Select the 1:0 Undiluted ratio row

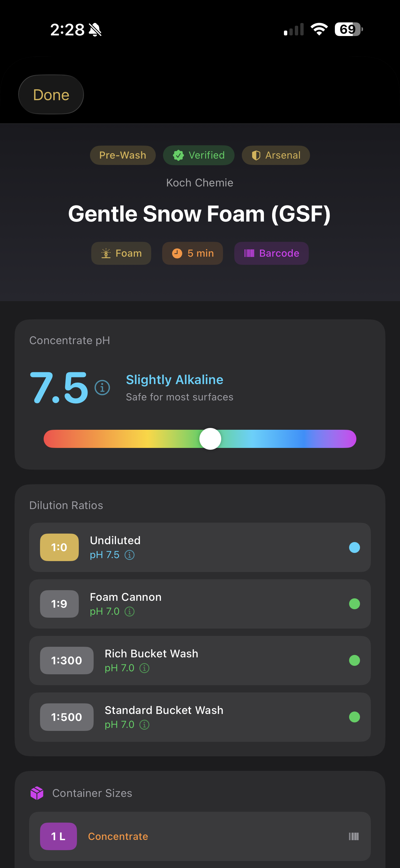(200, 547)
